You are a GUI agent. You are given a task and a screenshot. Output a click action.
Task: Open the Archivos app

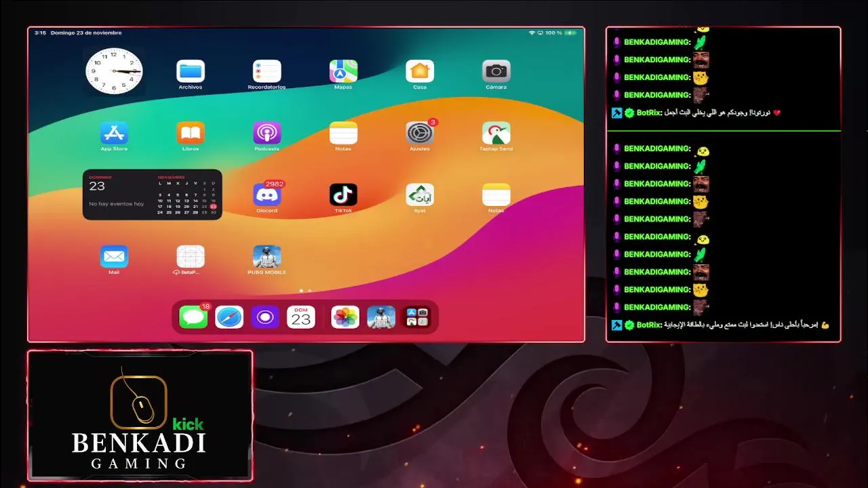point(191,71)
